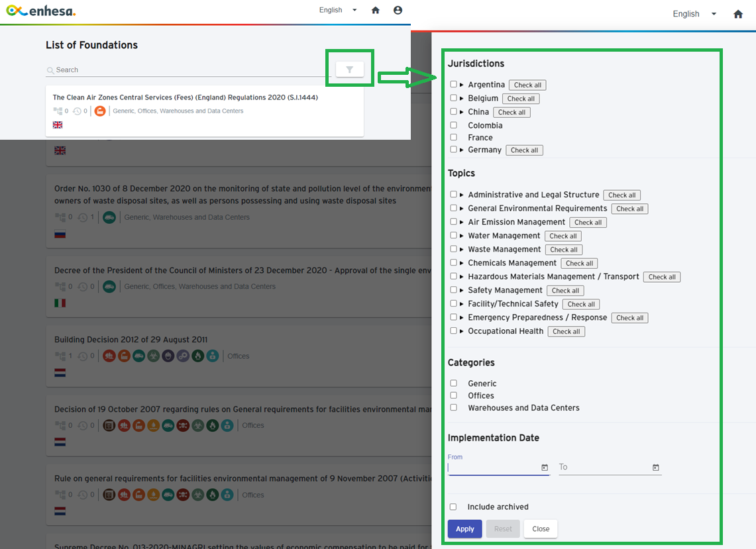Screen dimensions: 756x549
Task: Expand Administrative and Legal Structure topic
Action: coord(461,195)
